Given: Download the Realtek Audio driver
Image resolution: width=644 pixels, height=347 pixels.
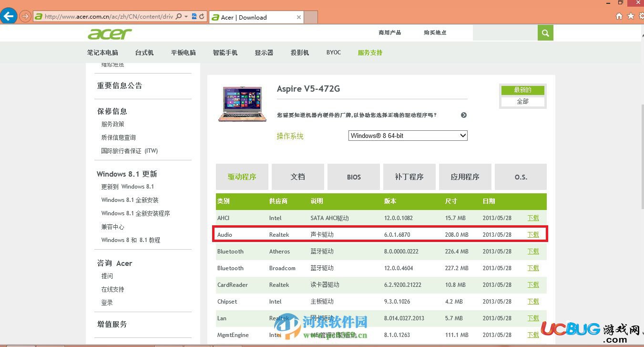Looking at the screenshot, I should click(533, 235).
